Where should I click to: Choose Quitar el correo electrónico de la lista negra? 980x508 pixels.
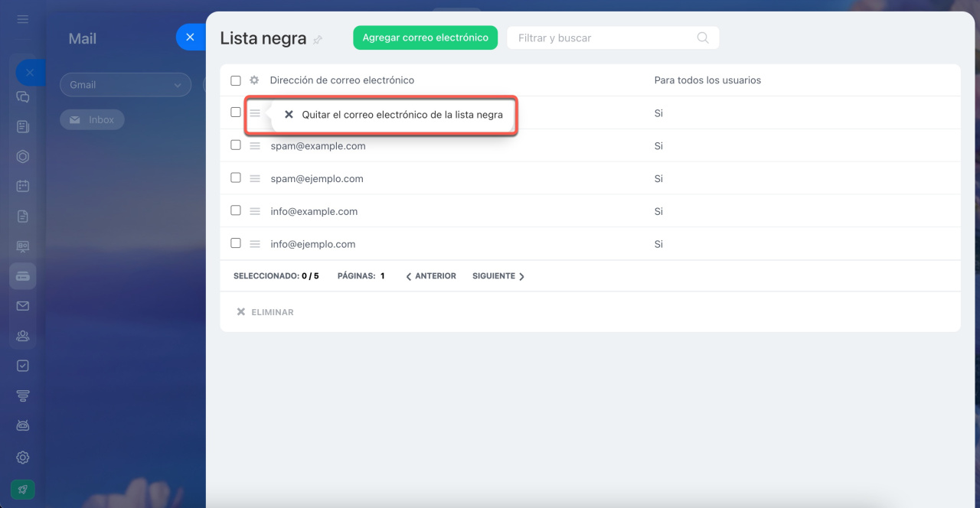[394, 115]
